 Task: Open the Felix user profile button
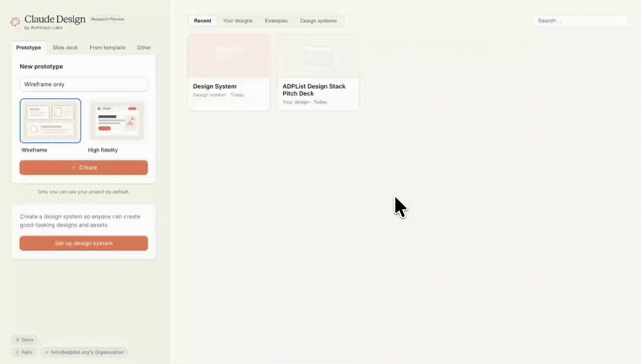coord(24,352)
